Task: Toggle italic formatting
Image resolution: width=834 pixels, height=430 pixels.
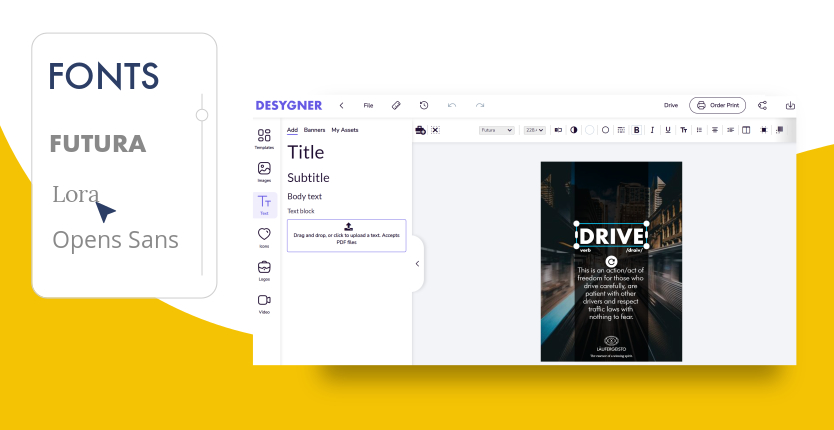Action: coord(652,130)
